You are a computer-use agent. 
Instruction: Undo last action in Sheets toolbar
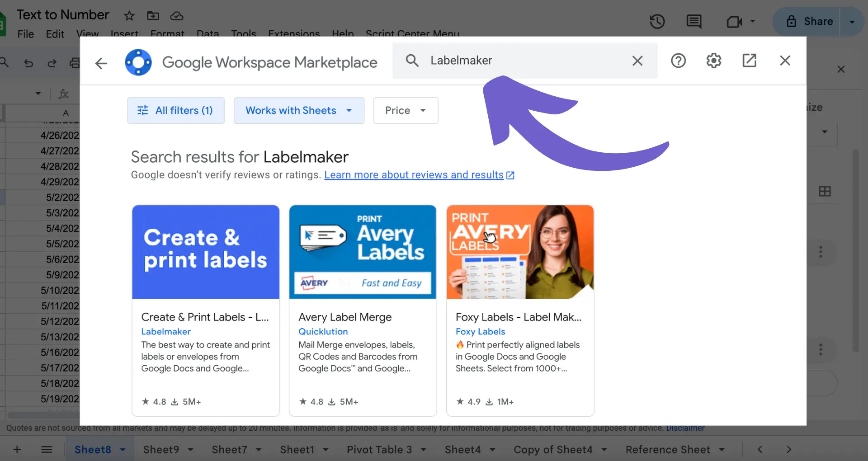[28, 63]
